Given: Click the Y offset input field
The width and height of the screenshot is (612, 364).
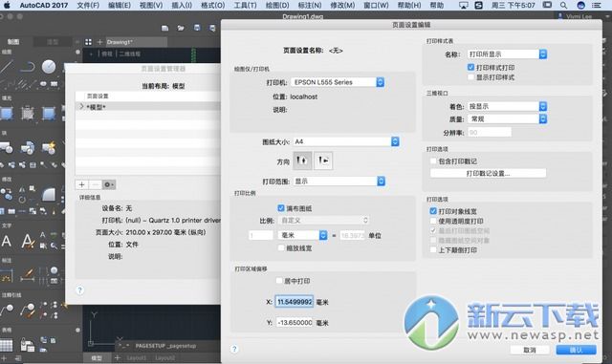Looking at the screenshot, I should coord(295,322).
